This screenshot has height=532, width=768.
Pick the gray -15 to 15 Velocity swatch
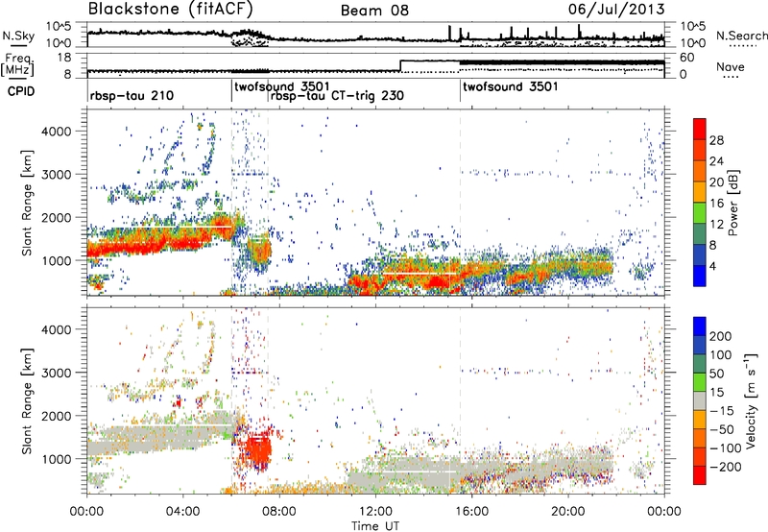700,401
